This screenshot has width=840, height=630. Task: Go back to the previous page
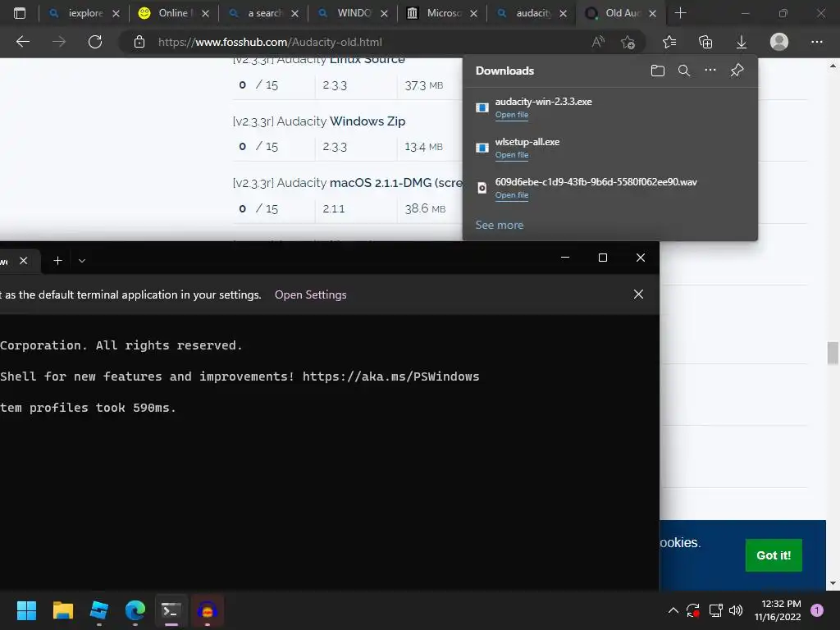click(23, 42)
